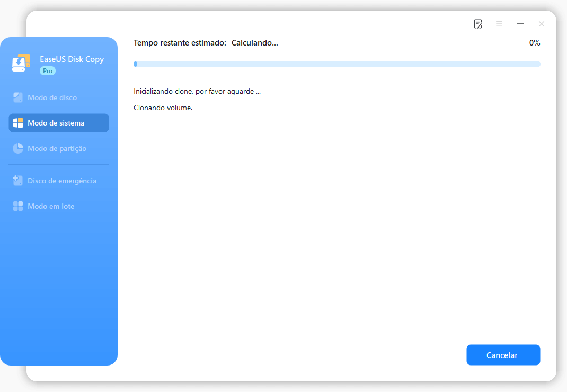567x392 pixels.
Task: Close the EaseUS Disk Copy window
Action: pyautogui.click(x=542, y=24)
